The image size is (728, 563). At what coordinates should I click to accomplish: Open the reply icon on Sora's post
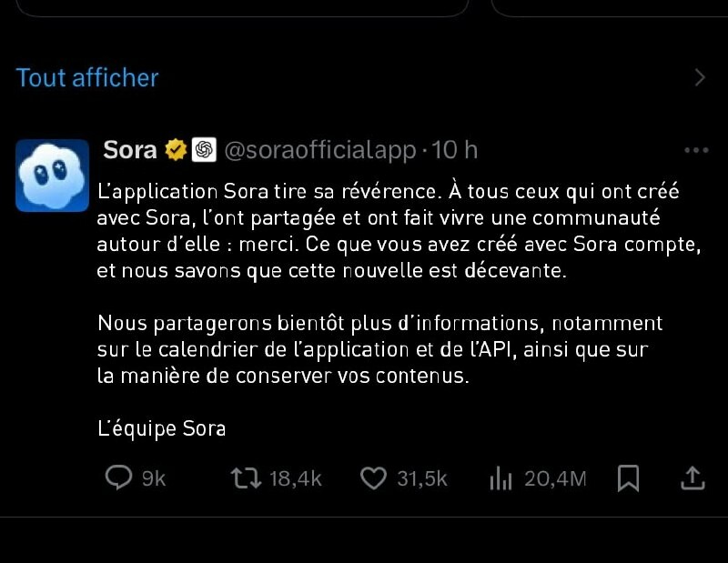(119, 478)
